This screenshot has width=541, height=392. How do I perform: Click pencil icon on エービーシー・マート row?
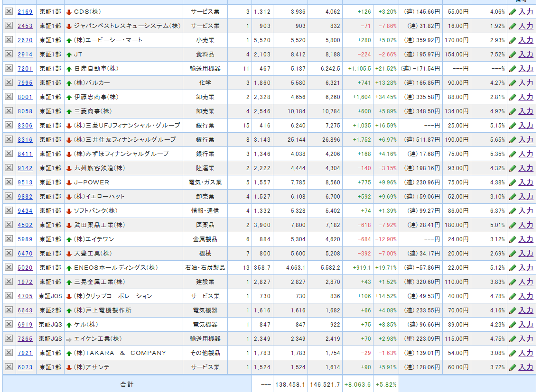(513, 40)
